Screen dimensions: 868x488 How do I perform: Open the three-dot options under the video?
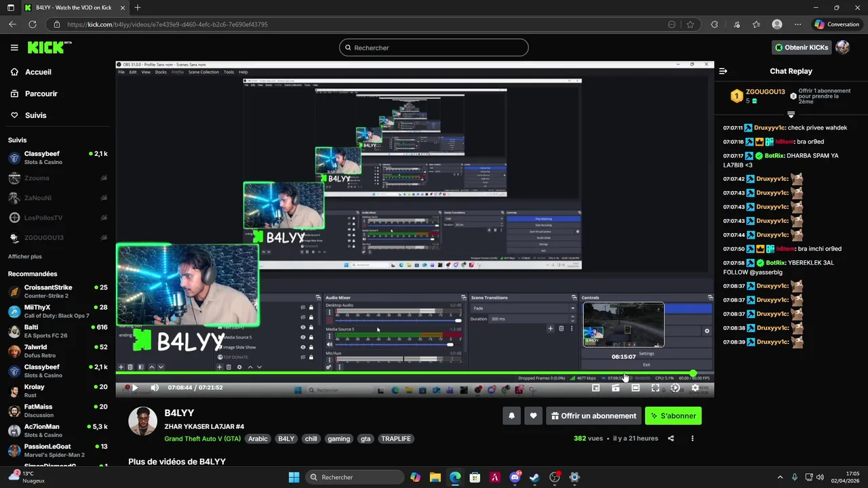point(692,439)
